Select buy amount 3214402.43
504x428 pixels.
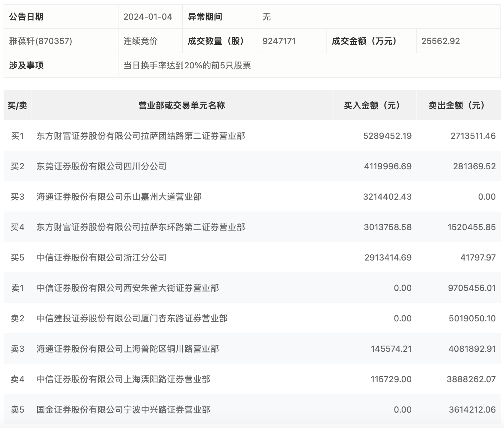387,197
